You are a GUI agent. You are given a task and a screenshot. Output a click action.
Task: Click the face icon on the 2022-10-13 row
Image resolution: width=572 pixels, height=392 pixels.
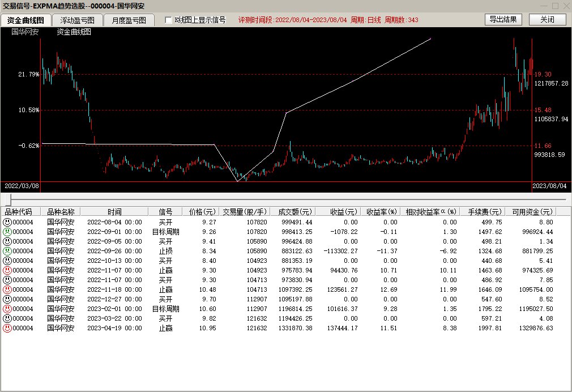pyautogui.click(x=7, y=261)
